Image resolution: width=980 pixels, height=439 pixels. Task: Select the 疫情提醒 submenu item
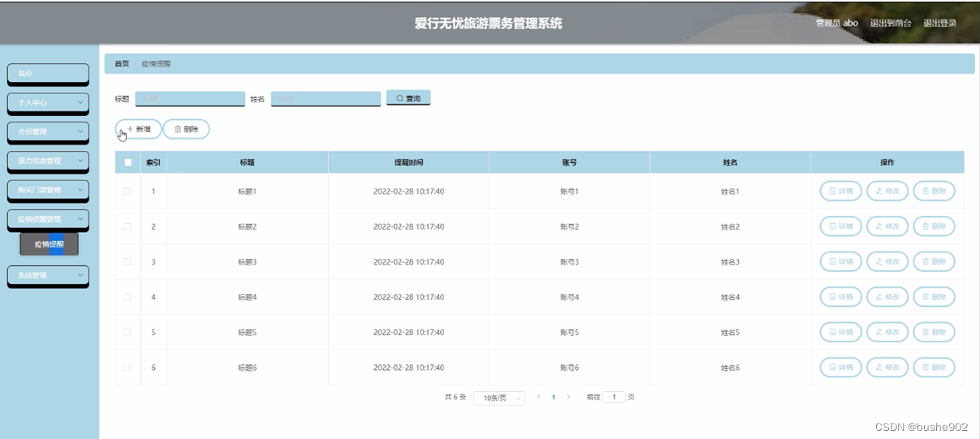point(50,244)
